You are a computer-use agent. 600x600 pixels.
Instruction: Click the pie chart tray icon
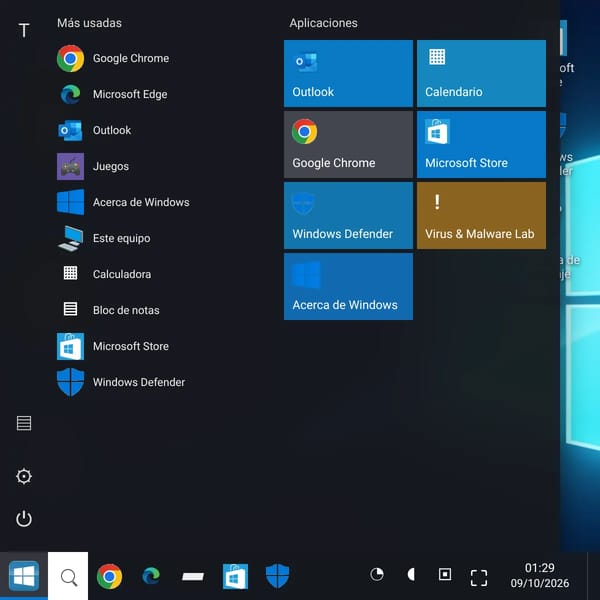377,574
